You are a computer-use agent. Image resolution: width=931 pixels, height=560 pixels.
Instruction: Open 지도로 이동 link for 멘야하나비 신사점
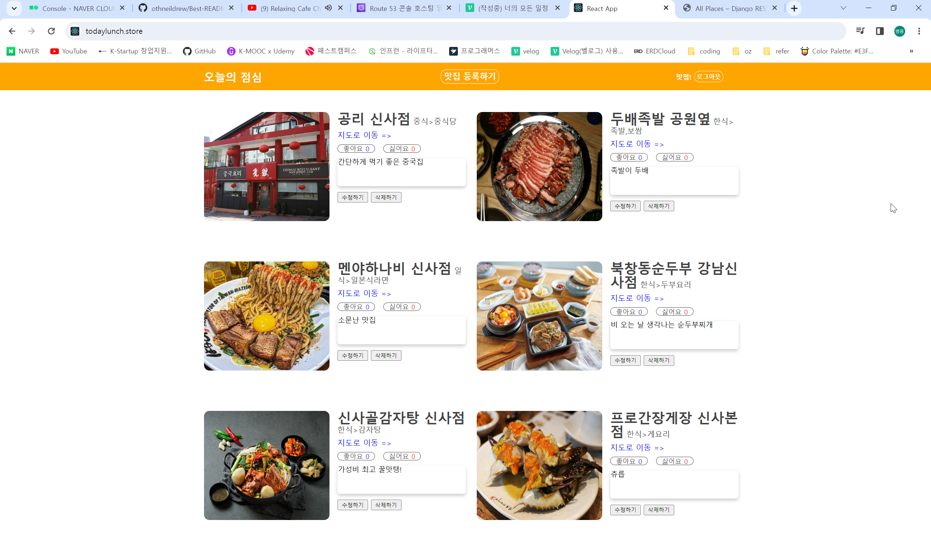coord(364,293)
